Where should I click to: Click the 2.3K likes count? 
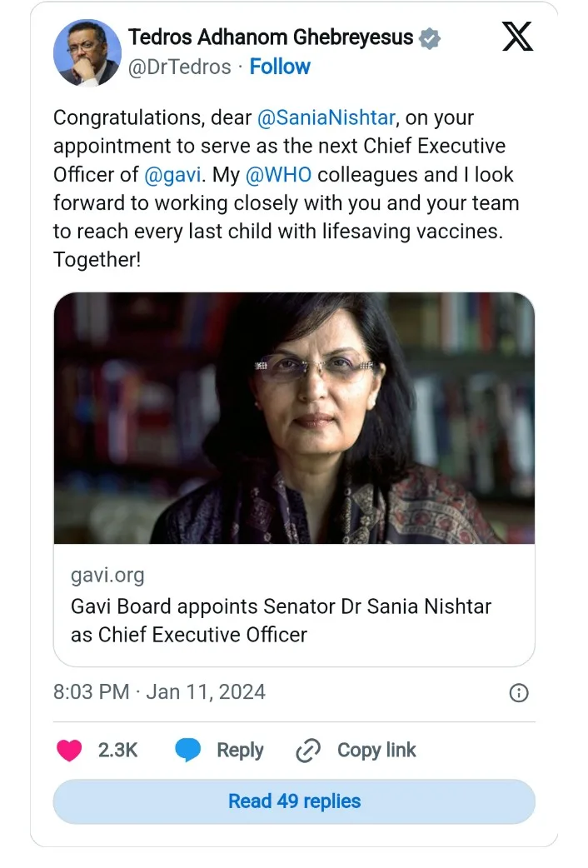(117, 751)
